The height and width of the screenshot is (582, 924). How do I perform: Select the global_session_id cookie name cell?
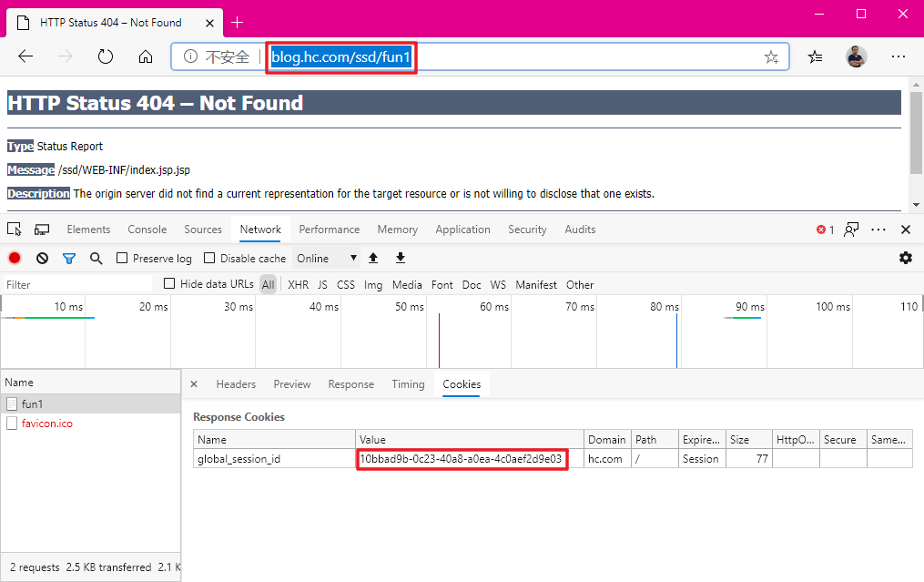[274, 459]
